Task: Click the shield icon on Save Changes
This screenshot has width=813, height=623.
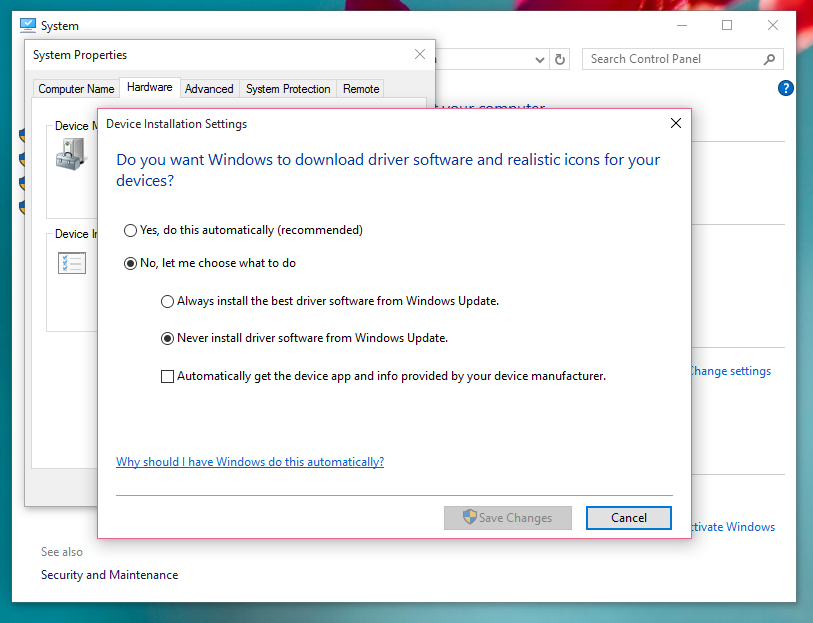Action: 469,517
